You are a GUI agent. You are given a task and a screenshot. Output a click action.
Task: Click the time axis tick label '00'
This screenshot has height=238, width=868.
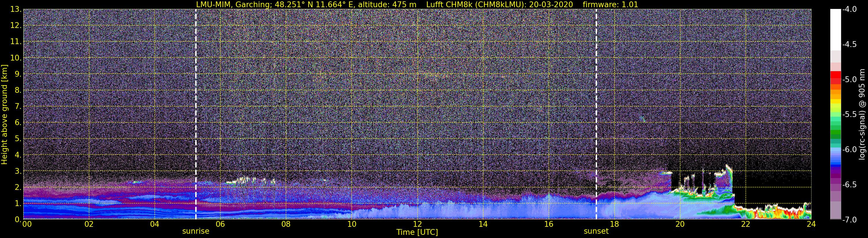coord(26,224)
